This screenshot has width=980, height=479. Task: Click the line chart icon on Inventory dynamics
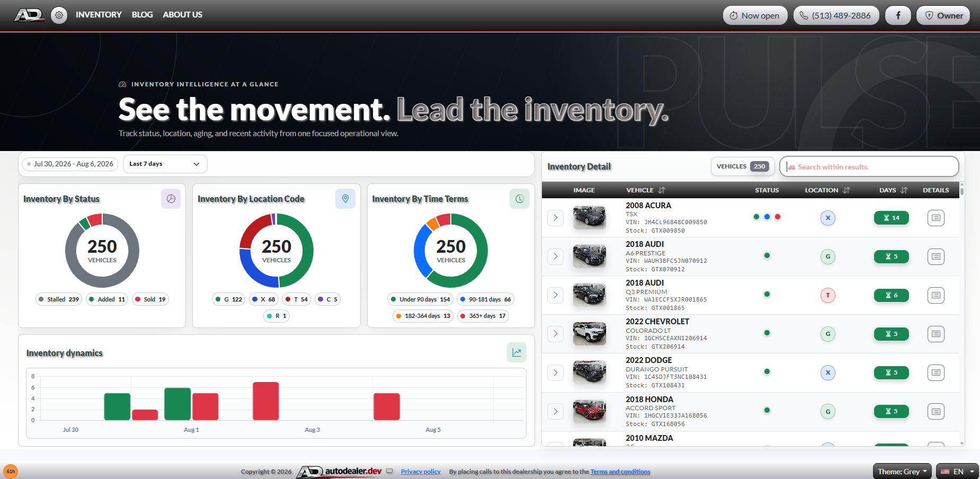[x=516, y=352]
